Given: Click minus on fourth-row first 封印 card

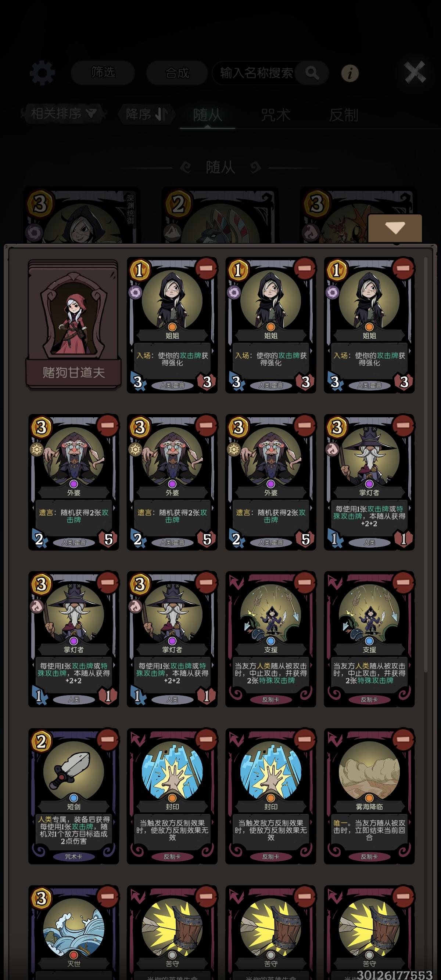Looking at the screenshot, I should [x=206, y=739].
